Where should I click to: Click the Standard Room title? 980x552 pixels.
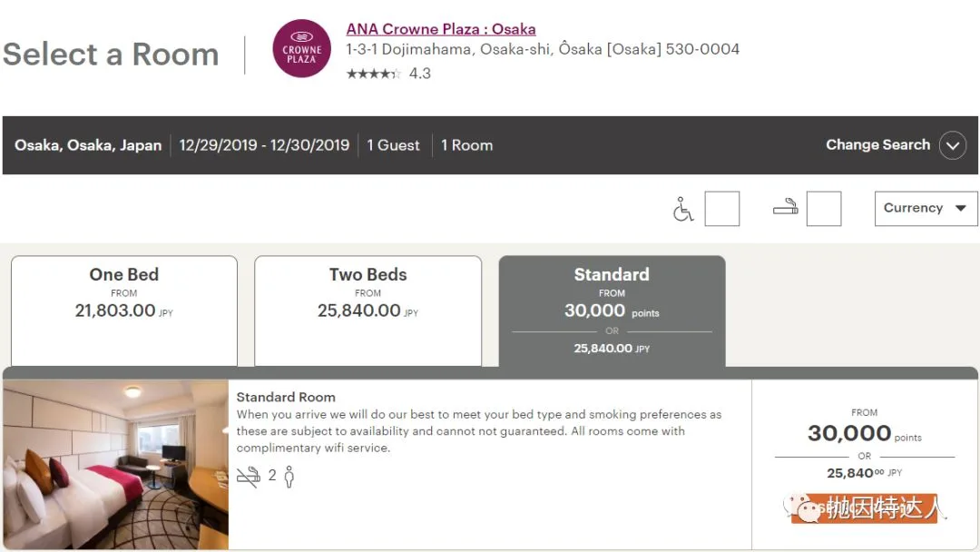pos(286,397)
